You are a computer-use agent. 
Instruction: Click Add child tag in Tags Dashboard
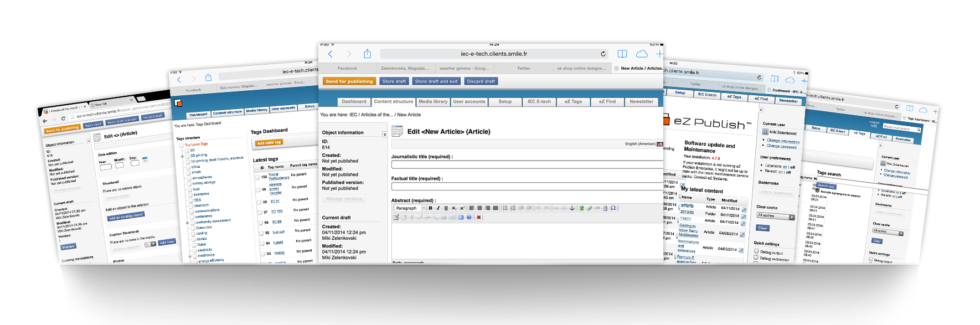[x=269, y=143]
